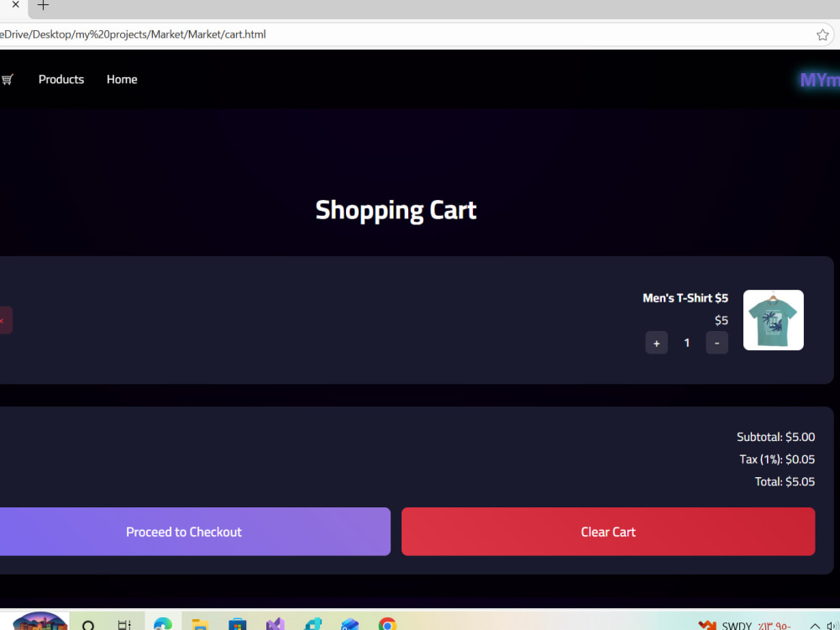Clear the cart
This screenshot has width=840, height=630.
pyautogui.click(x=608, y=532)
